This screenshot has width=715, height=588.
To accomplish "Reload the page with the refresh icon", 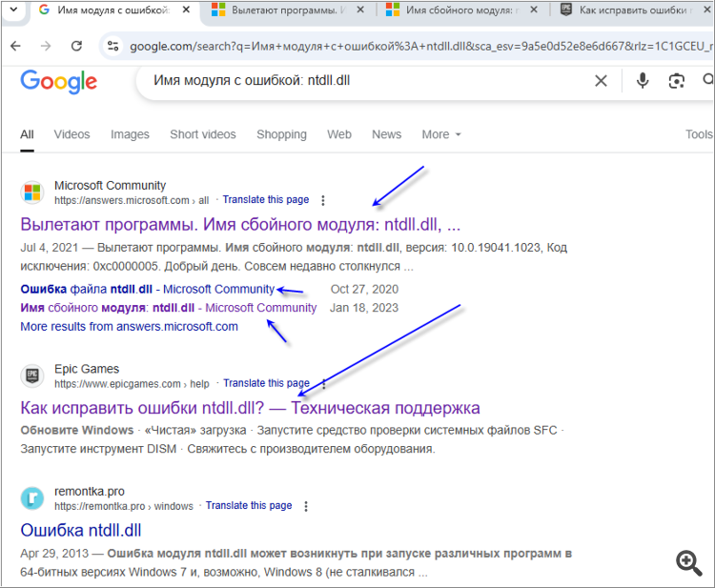I will pyautogui.click(x=76, y=46).
